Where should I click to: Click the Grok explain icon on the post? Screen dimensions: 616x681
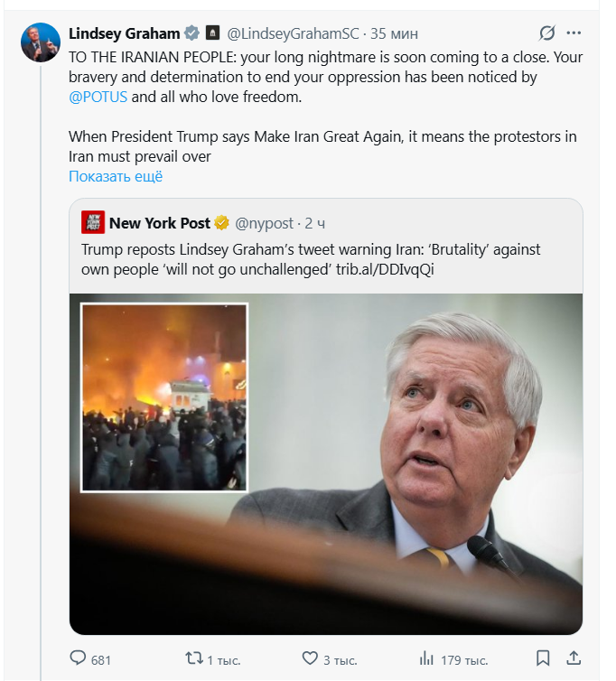tap(546, 33)
